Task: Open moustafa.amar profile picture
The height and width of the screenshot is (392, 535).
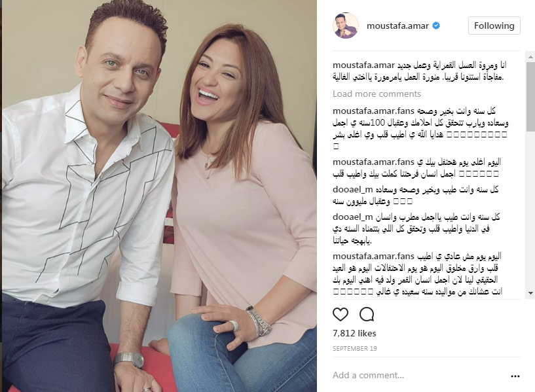Action: coord(345,26)
